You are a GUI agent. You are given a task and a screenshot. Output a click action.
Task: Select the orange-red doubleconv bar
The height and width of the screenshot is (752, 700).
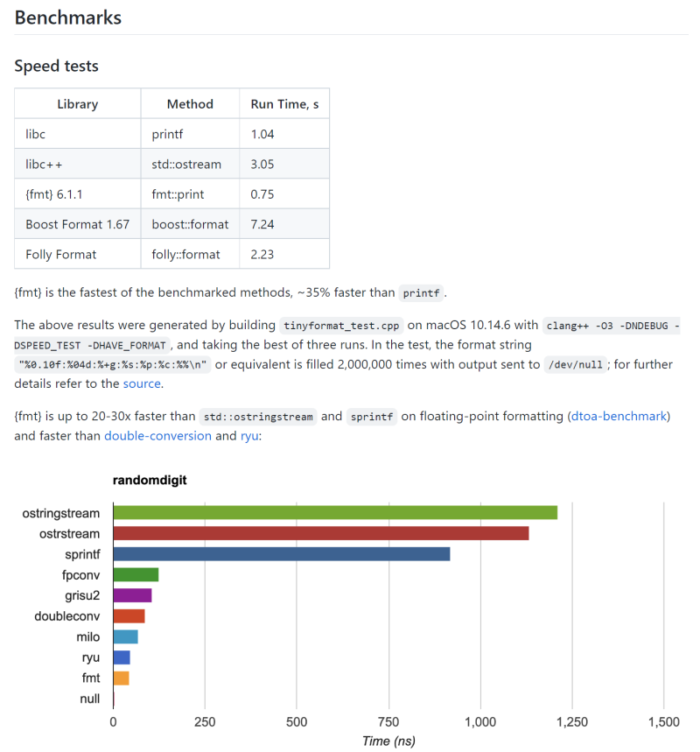tap(129, 616)
